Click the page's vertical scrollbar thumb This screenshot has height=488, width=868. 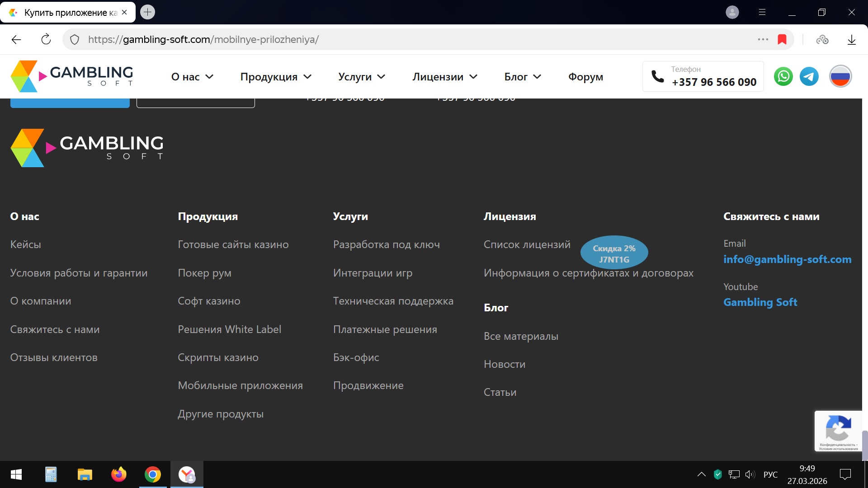[864, 445]
